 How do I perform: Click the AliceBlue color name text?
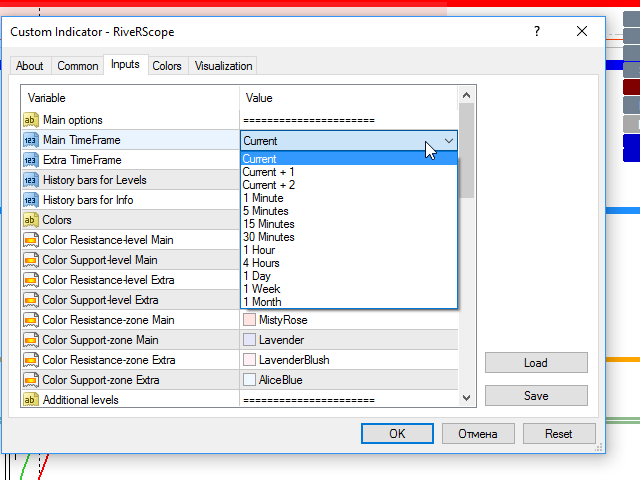[281, 380]
